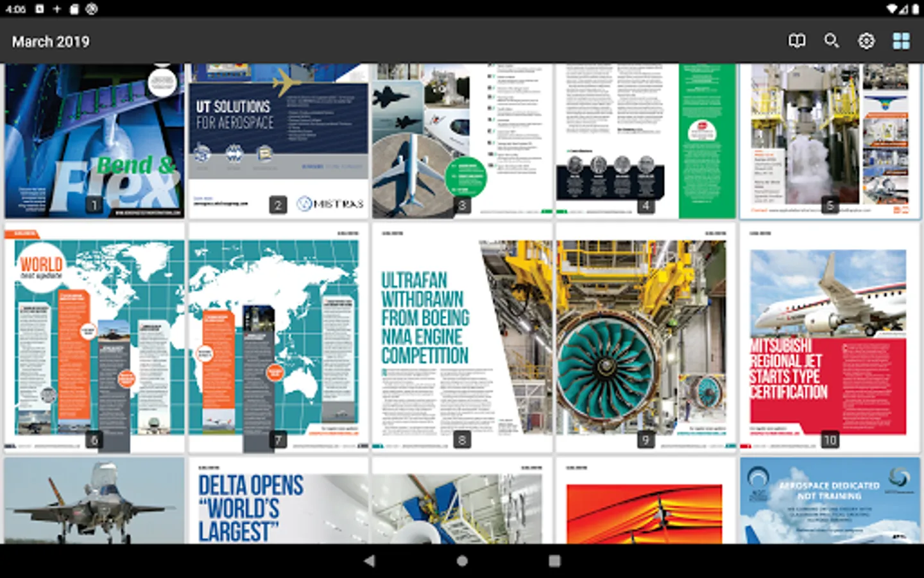Open the Delta Opens World's Largest page
The height and width of the screenshot is (578, 924).
278,500
